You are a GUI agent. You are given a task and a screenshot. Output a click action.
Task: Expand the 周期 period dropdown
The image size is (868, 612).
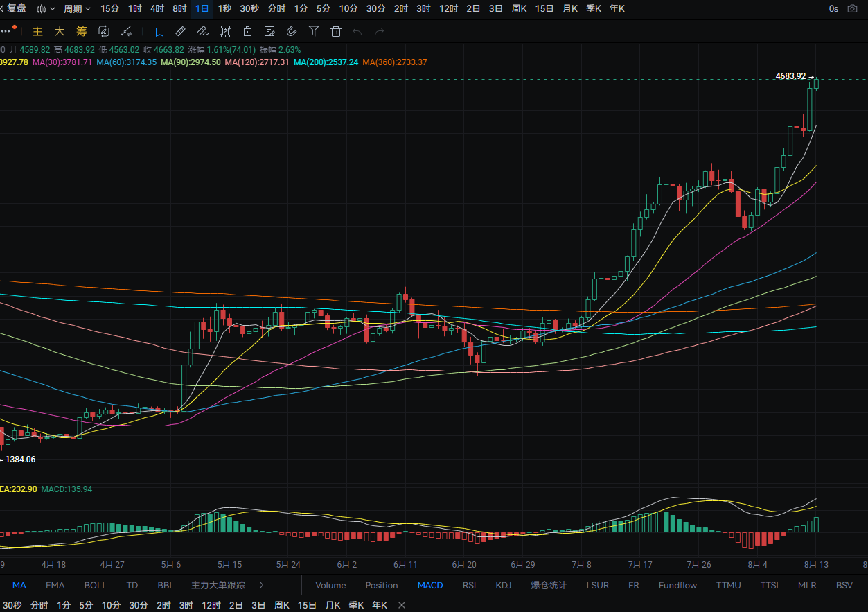(77, 9)
